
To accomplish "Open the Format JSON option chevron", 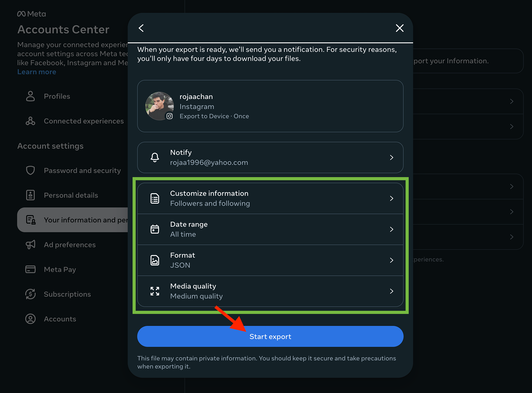I will (x=392, y=260).
